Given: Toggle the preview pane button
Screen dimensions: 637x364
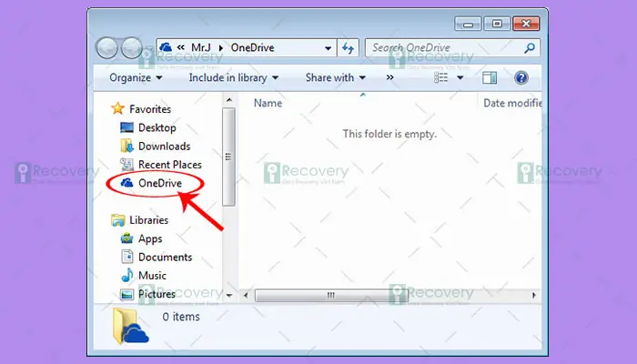Looking at the screenshot, I should [x=490, y=77].
